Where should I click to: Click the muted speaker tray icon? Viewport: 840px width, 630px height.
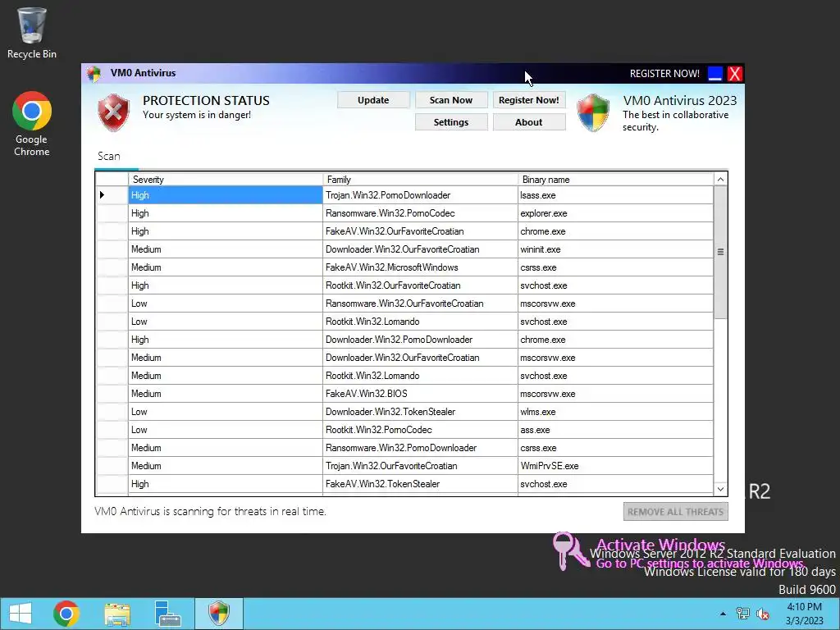(x=763, y=614)
